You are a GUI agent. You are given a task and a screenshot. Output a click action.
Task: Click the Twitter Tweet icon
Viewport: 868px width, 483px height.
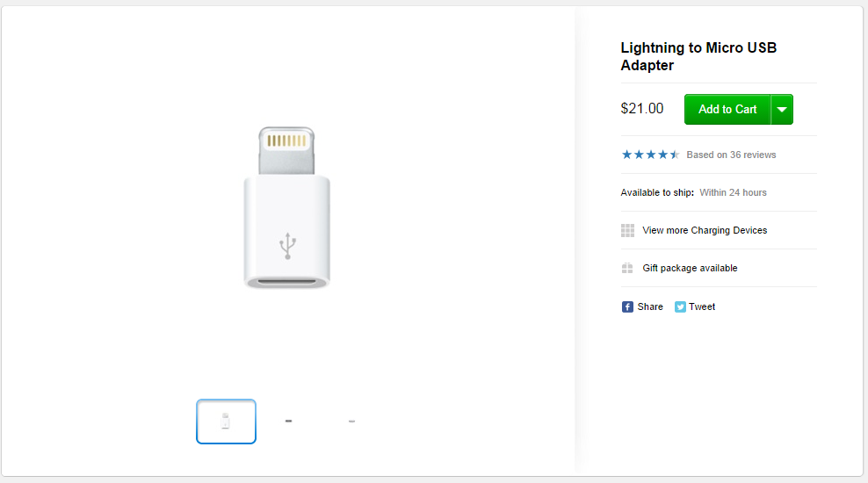coord(680,307)
